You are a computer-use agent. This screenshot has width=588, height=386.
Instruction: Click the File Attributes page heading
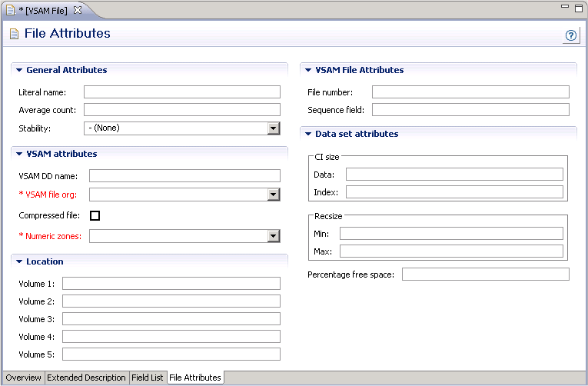(x=68, y=33)
